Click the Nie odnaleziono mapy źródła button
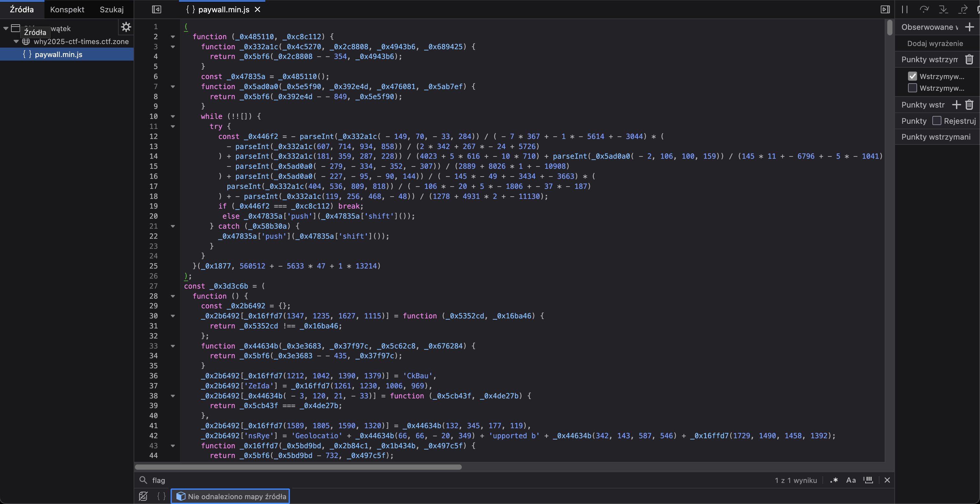980x504 pixels. [x=230, y=496]
